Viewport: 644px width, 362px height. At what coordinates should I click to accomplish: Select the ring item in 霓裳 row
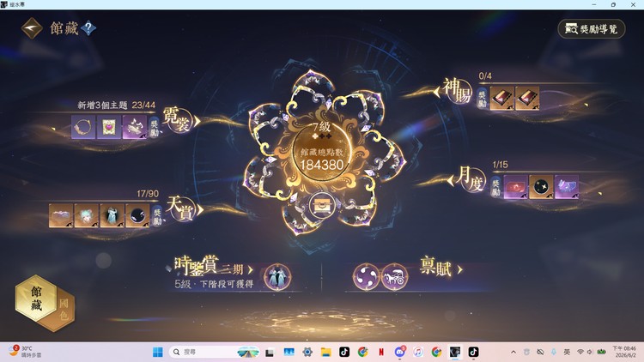pos(83,127)
